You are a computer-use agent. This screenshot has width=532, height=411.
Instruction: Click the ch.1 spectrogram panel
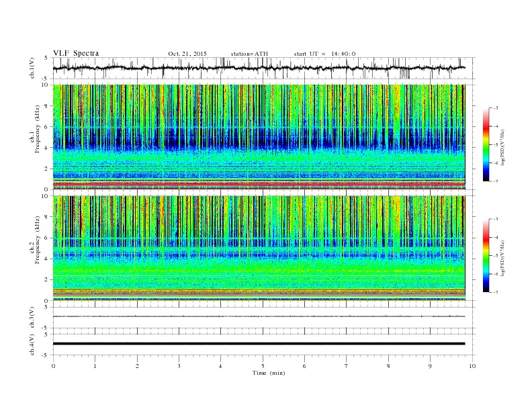point(259,137)
